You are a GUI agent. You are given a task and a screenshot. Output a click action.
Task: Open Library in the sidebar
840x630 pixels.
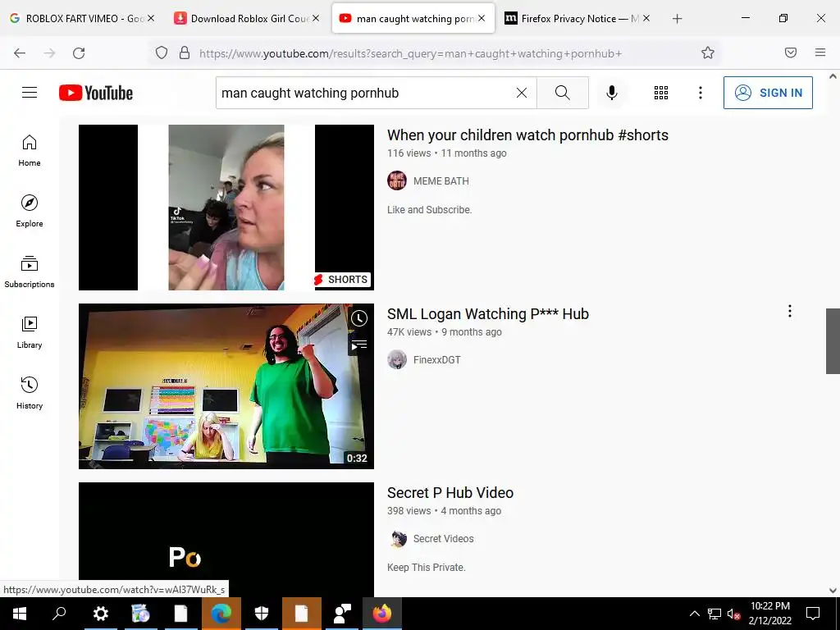coord(30,333)
